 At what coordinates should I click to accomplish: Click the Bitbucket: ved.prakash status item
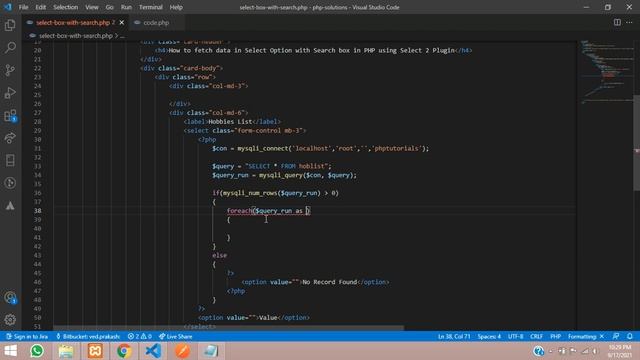point(88,336)
